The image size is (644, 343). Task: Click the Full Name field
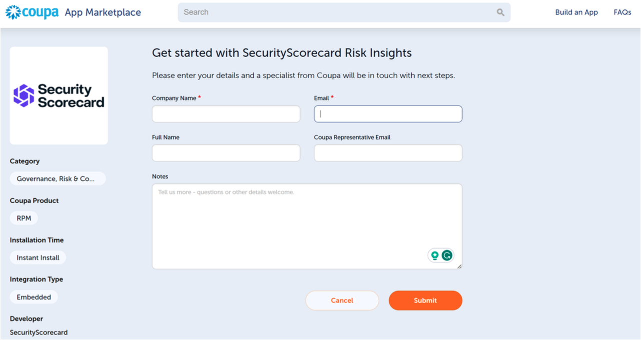226,152
